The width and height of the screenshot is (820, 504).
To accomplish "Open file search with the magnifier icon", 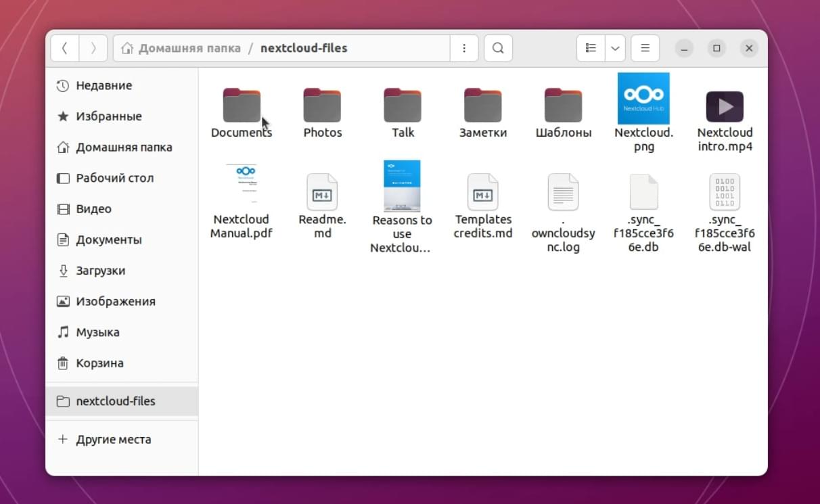I will (498, 48).
